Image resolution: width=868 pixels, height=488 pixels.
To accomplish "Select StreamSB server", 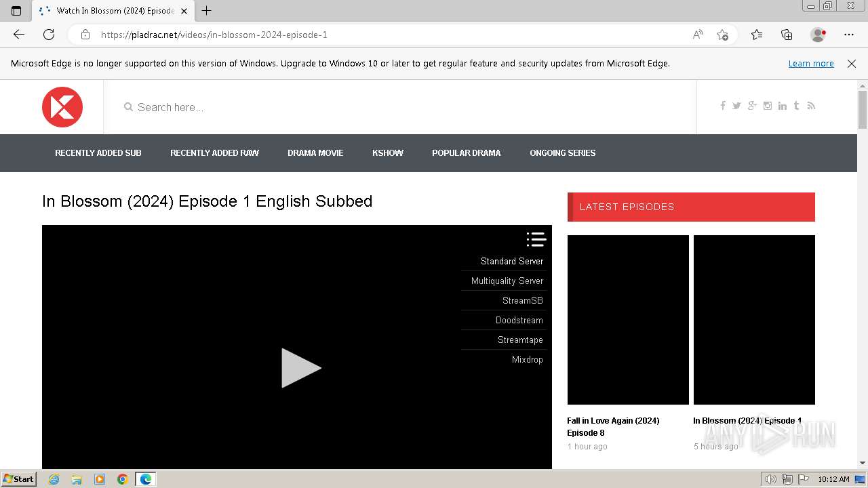I will click(x=523, y=300).
